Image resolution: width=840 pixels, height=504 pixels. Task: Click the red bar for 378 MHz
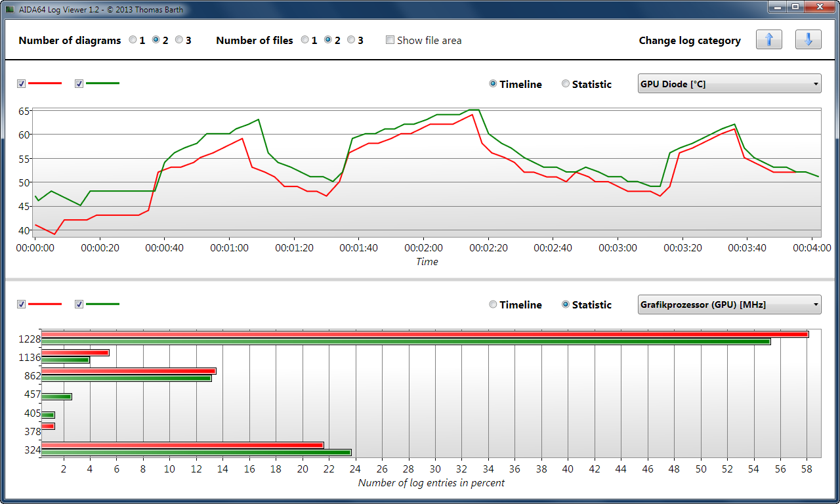[47, 427]
